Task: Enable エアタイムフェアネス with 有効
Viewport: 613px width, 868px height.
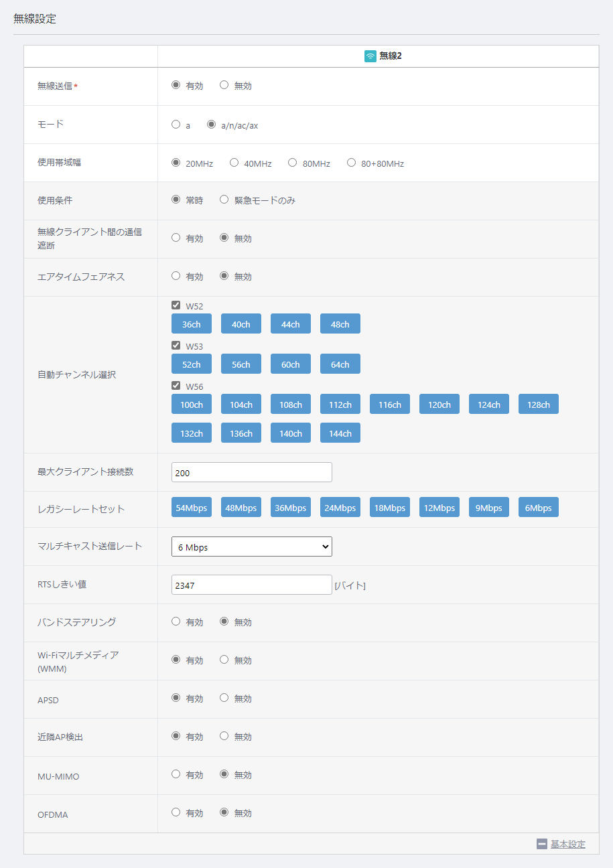Action: (176, 276)
